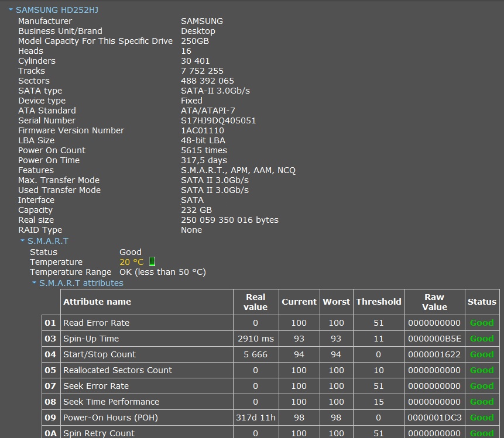Select real size 250 059 350 016 bytes
The image size is (504, 438).
point(229,220)
